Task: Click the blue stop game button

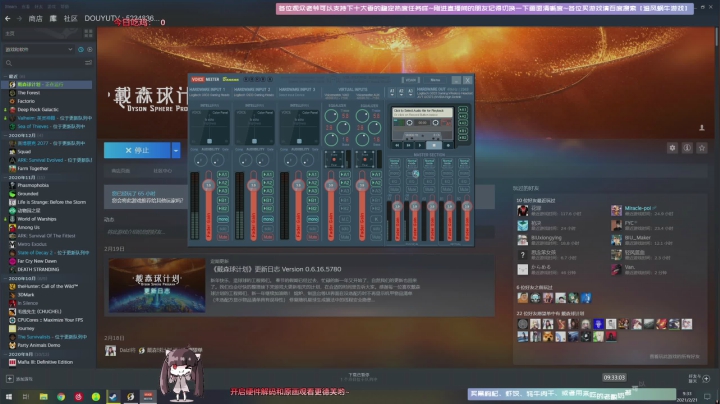Action: click(137, 150)
